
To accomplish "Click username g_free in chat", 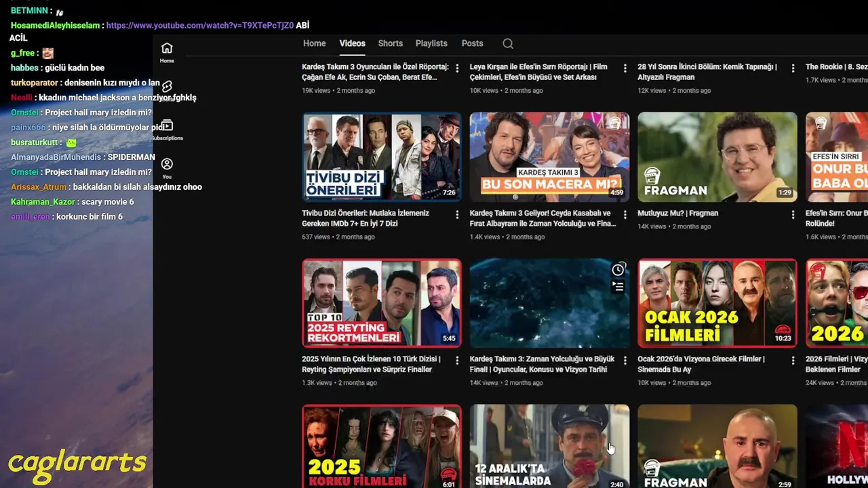I will tap(22, 53).
